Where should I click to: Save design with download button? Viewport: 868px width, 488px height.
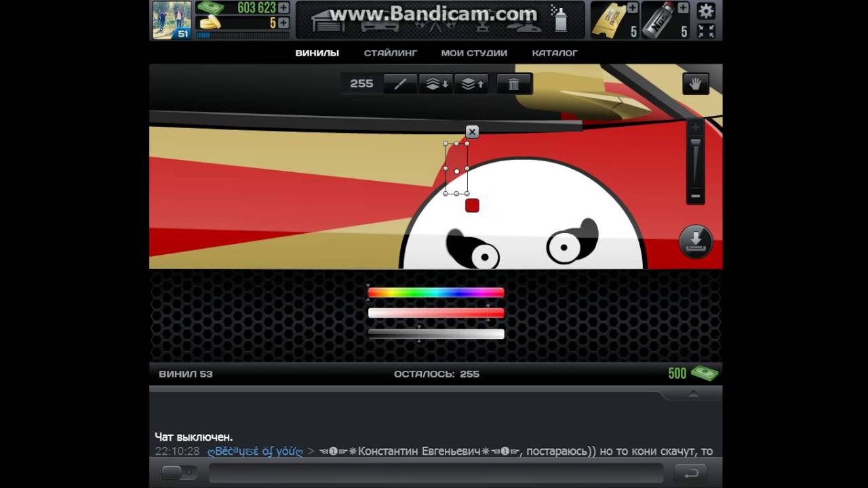(696, 241)
